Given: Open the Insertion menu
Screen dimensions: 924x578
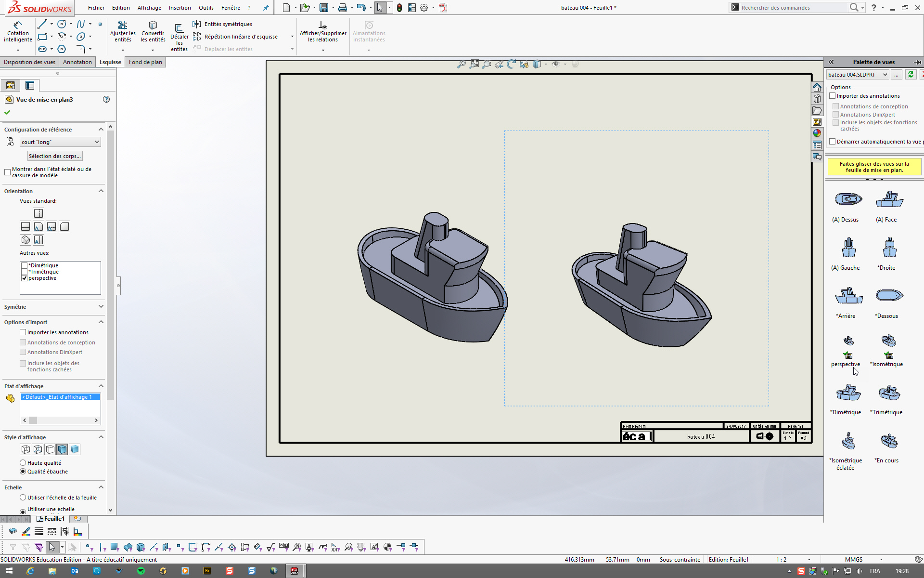Looking at the screenshot, I should click(180, 8).
